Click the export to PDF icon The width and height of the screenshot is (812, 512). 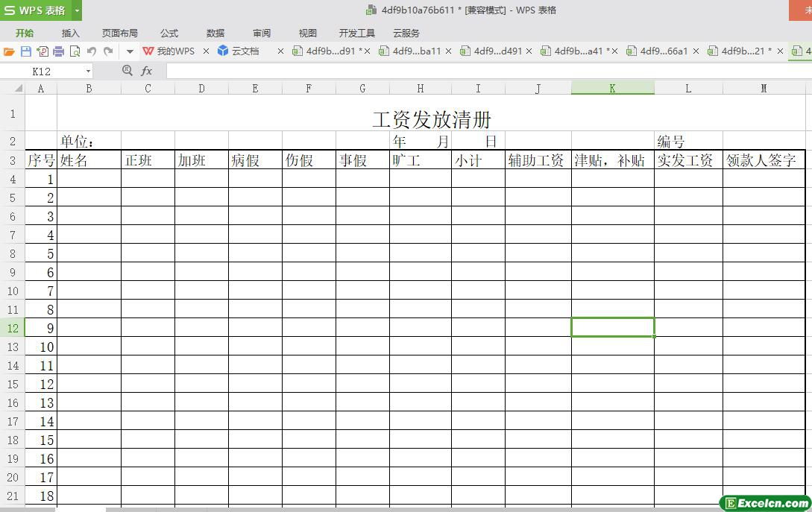click(x=43, y=51)
